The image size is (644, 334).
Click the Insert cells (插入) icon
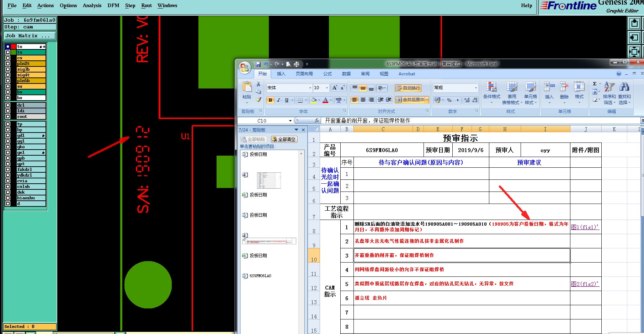549,87
